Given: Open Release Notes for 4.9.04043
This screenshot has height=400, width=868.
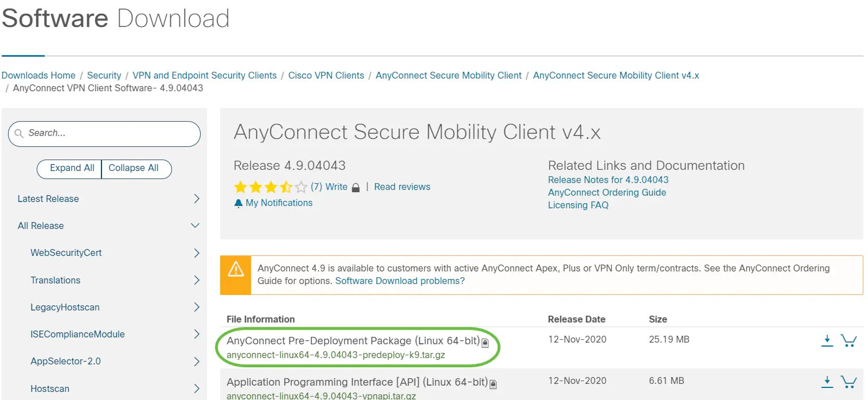Looking at the screenshot, I should point(608,180).
